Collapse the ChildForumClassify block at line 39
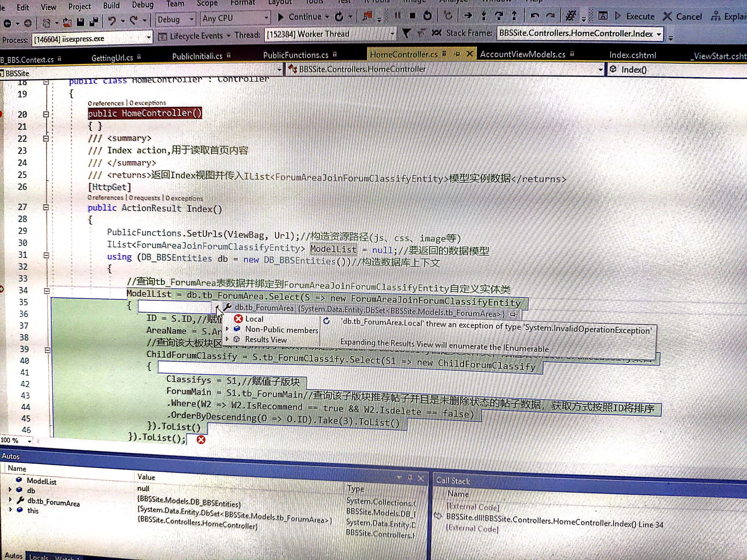The image size is (747, 560). (x=47, y=350)
